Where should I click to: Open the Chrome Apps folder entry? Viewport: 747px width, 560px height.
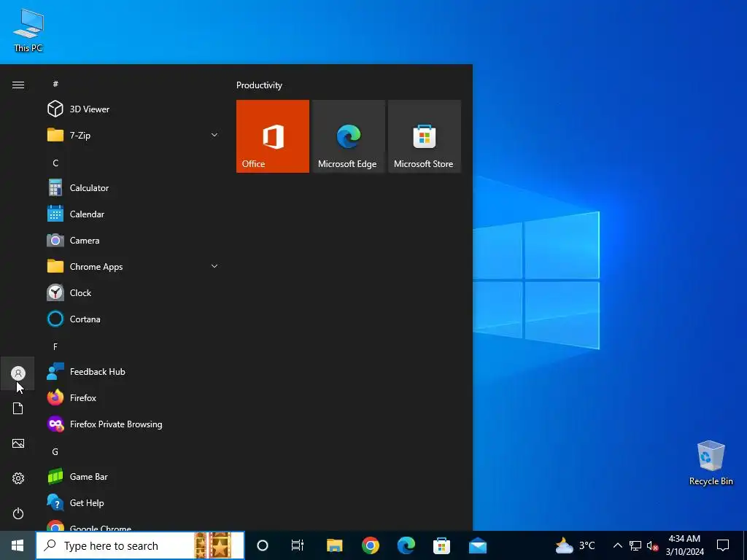coord(133,267)
